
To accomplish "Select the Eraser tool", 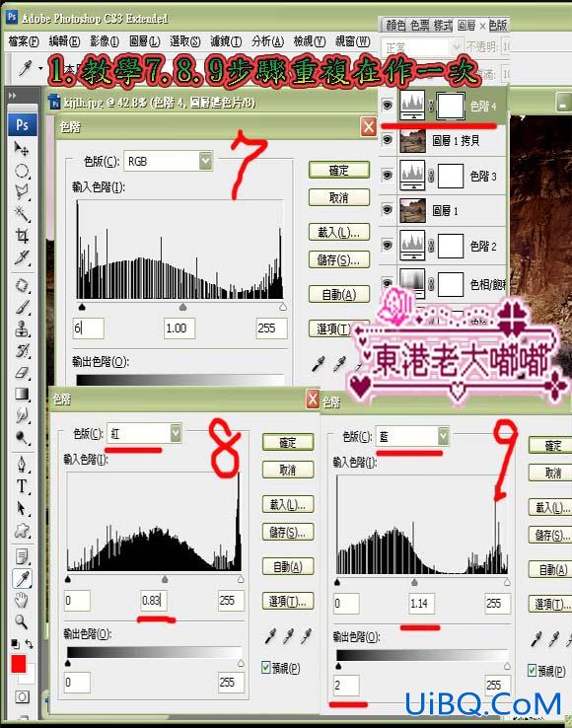I will tap(22, 372).
